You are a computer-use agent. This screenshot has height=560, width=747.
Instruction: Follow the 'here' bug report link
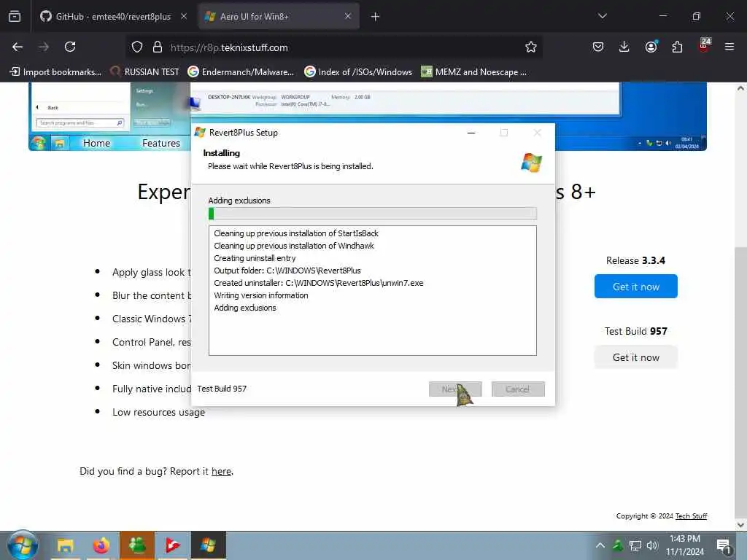[222, 472]
